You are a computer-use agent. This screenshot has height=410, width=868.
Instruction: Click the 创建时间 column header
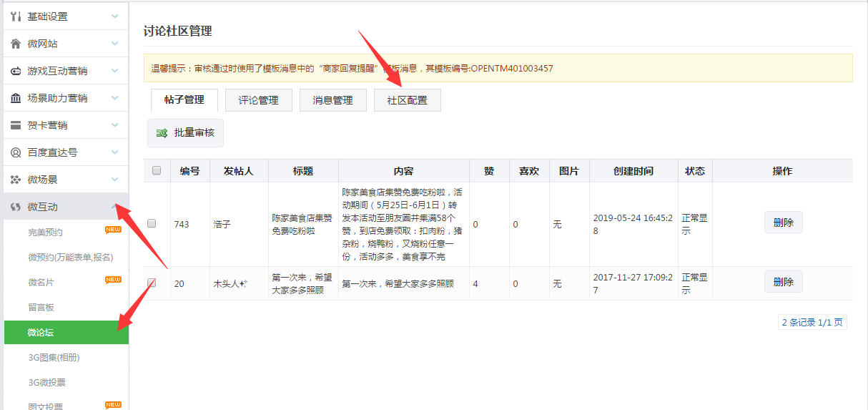click(633, 172)
